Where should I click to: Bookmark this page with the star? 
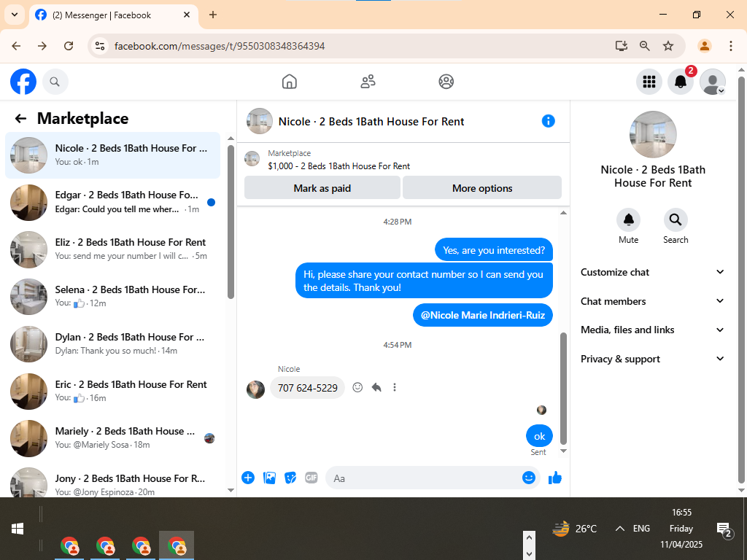point(668,46)
